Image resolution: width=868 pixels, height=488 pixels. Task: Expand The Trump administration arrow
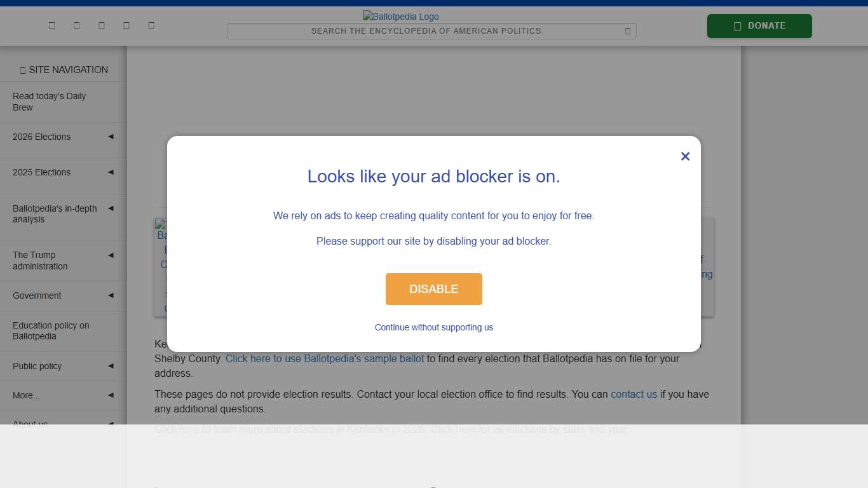point(111,255)
